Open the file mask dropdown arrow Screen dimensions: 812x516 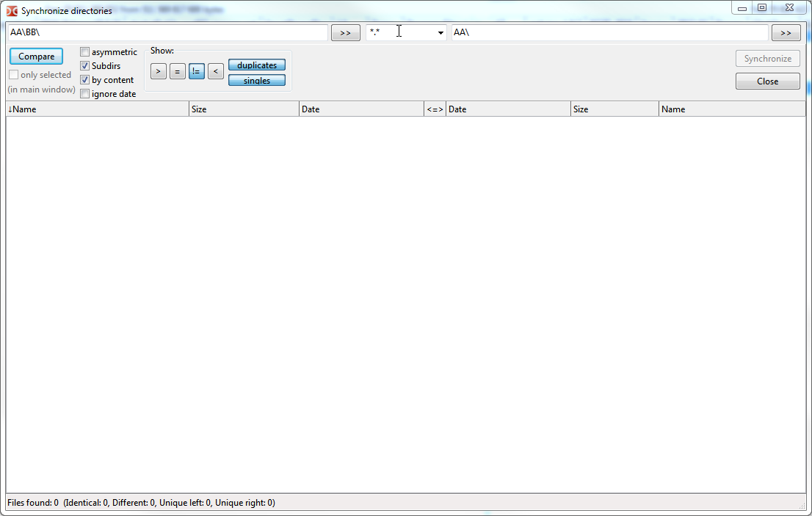441,33
